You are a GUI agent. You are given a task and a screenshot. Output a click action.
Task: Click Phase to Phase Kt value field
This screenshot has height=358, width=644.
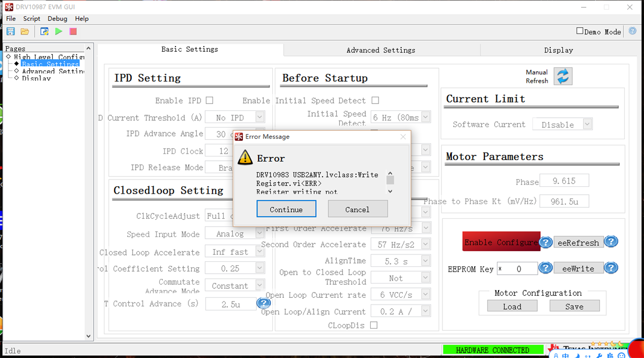click(x=564, y=201)
